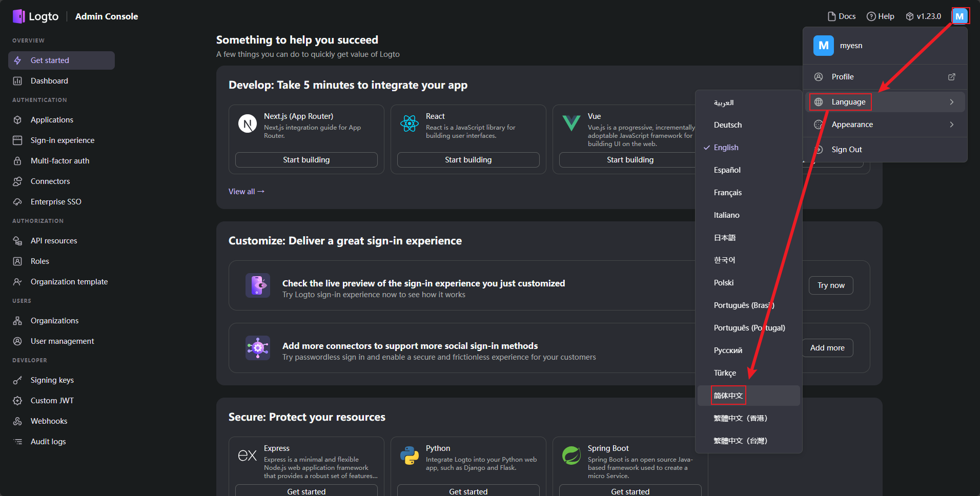The image size is (980, 496).
Task: Click the API resources icon
Action: [x=17, y=241]
